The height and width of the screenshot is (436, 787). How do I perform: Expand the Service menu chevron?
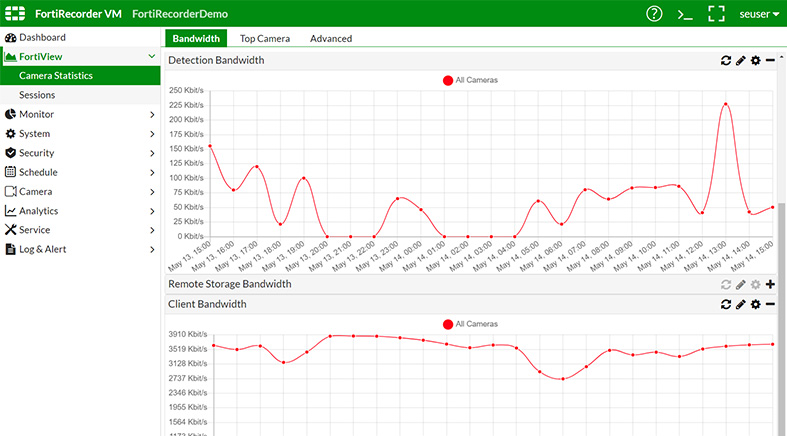(152, 230)
